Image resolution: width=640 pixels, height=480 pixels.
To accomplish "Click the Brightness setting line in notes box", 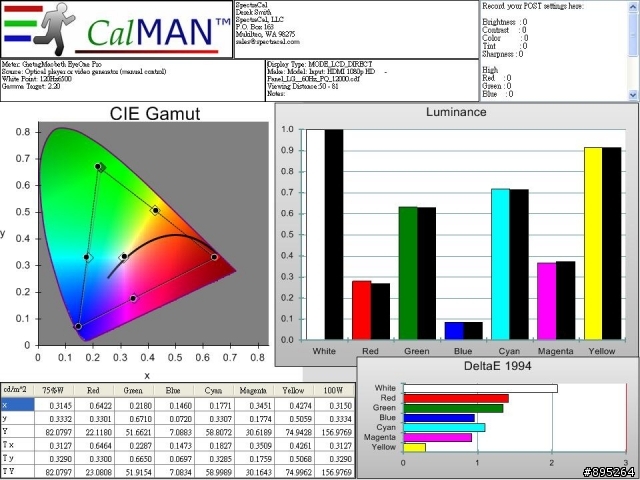I will (x=504, y=22).
